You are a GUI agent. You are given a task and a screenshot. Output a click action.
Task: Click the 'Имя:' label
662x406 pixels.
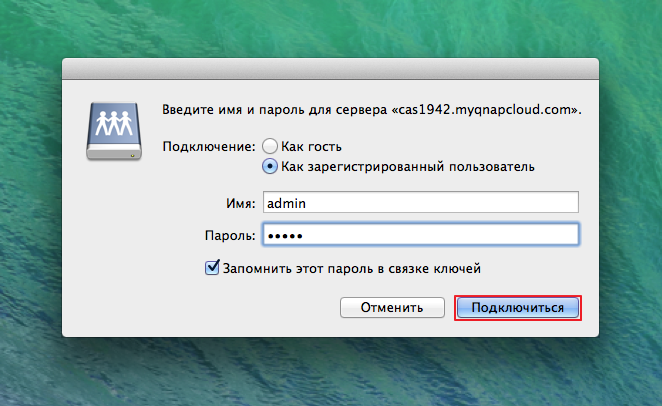point(241,203)
